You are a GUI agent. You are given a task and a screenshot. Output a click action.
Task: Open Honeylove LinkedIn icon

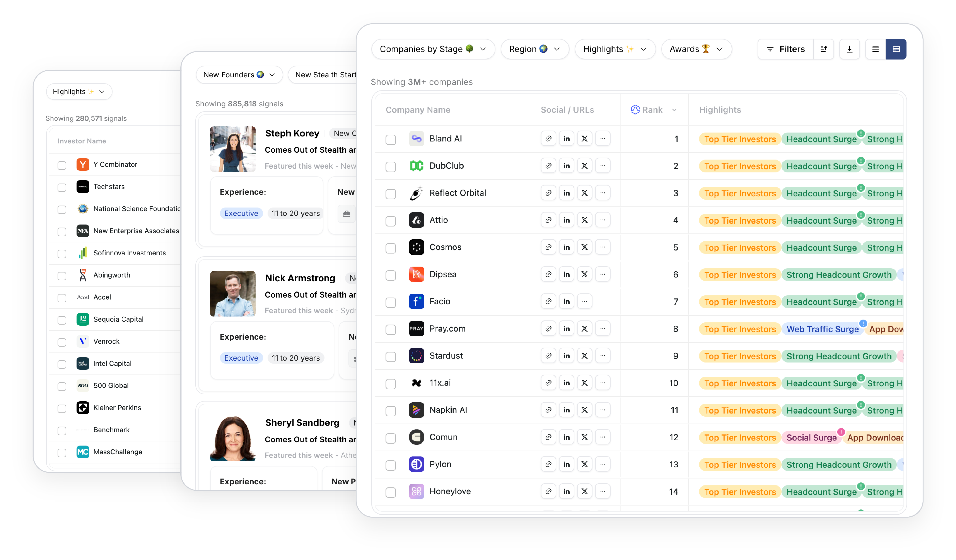[x=566, y=491]
